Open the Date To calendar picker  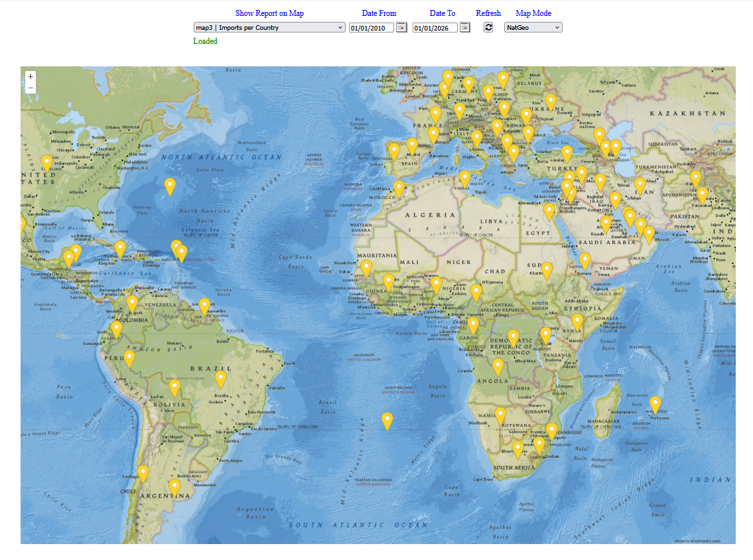pos(465,27)
